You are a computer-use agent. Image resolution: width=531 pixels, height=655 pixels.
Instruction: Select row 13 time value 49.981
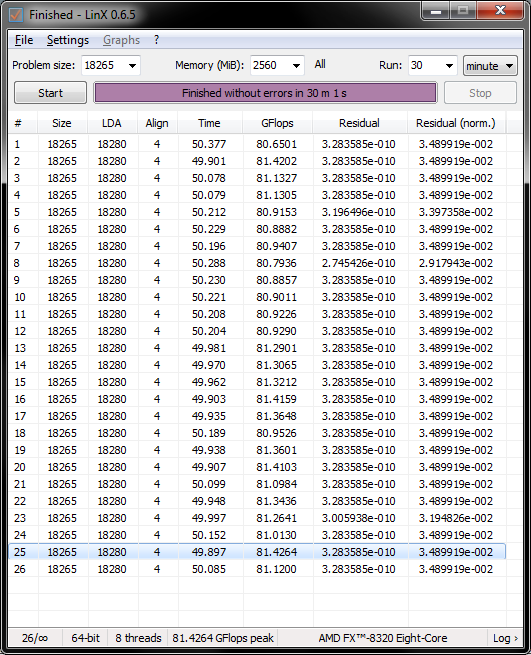[x=209, y=348]
